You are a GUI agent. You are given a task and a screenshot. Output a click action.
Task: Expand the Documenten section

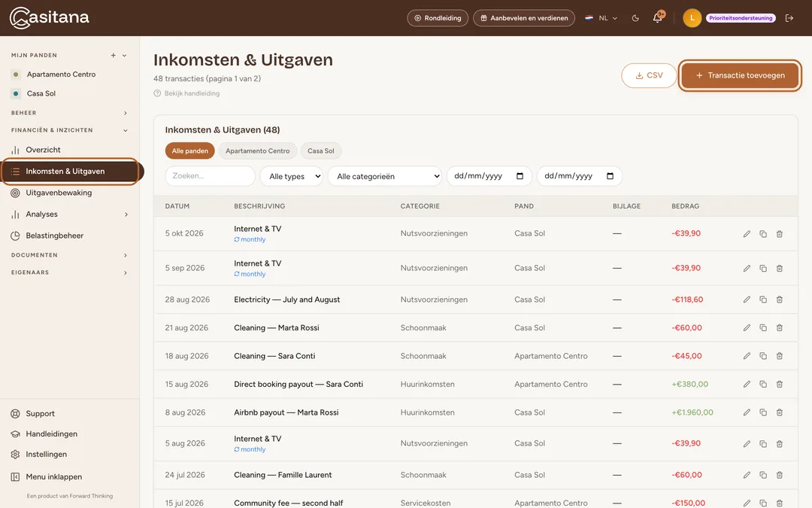pyautogui.click(x=69, y=256)
